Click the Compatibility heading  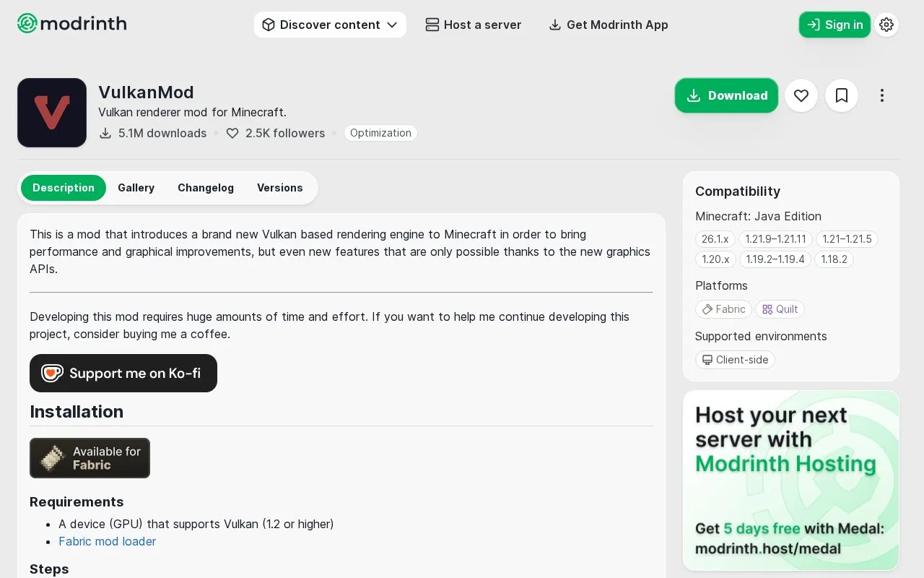738,191
